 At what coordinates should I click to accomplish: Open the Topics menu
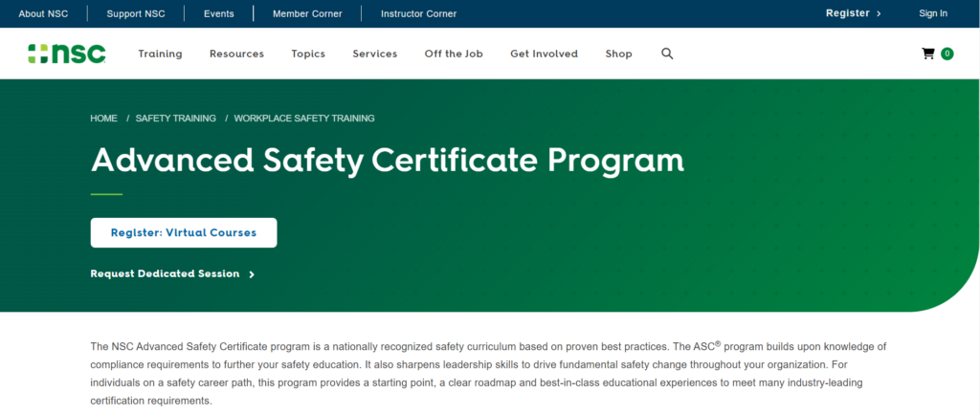click(308, 54)
